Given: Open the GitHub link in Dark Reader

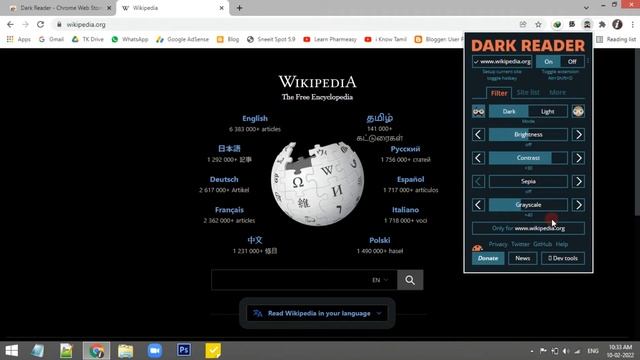Looking at the screenshot, I should 542,244.
